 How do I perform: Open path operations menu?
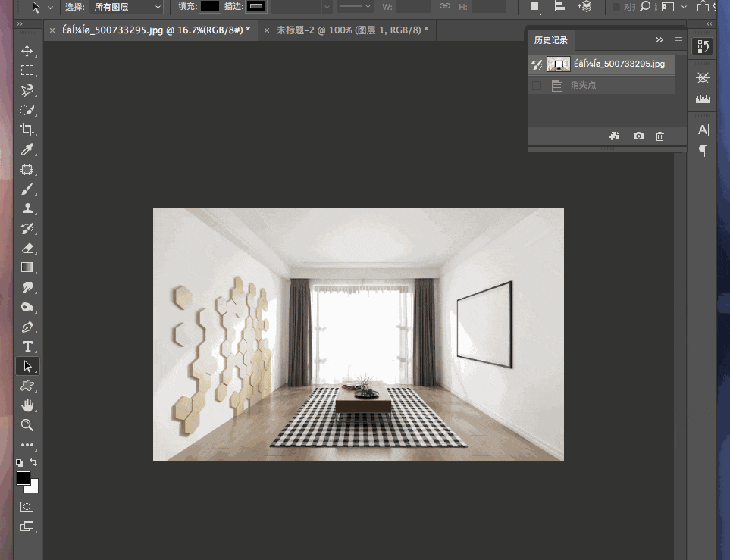535,7
